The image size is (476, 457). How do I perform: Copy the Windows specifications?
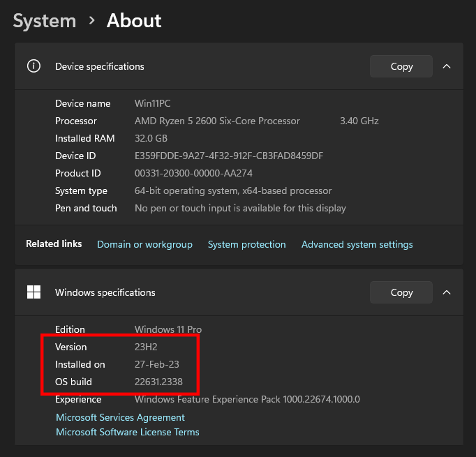(401, 292)
